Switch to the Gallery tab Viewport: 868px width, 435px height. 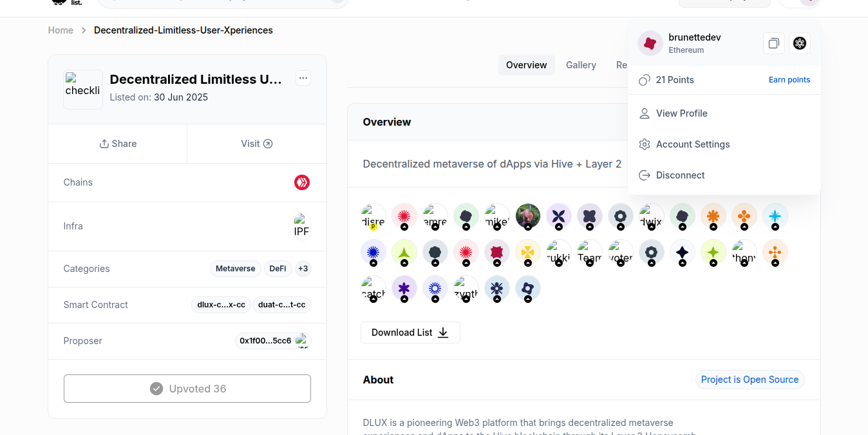pyautogui.click(x=581, y=65)
